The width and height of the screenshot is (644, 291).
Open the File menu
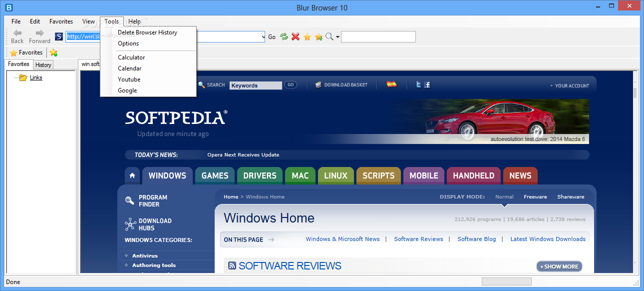click(16, 21)
